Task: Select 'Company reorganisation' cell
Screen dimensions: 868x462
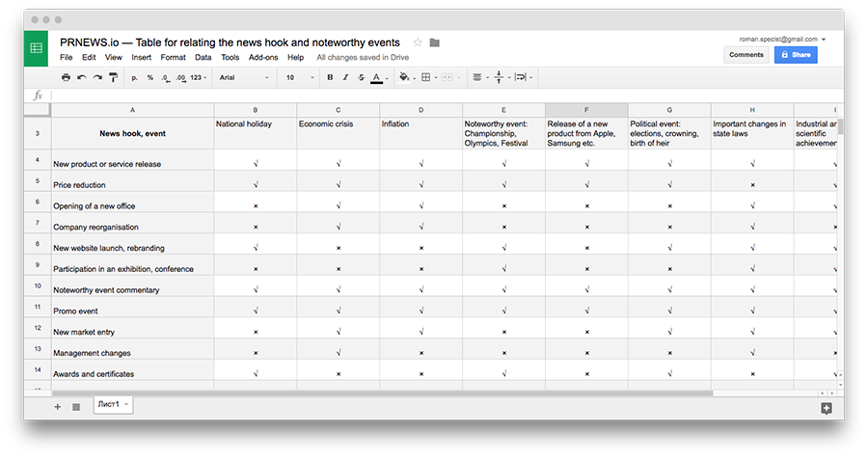Action: tap(132, 223)
